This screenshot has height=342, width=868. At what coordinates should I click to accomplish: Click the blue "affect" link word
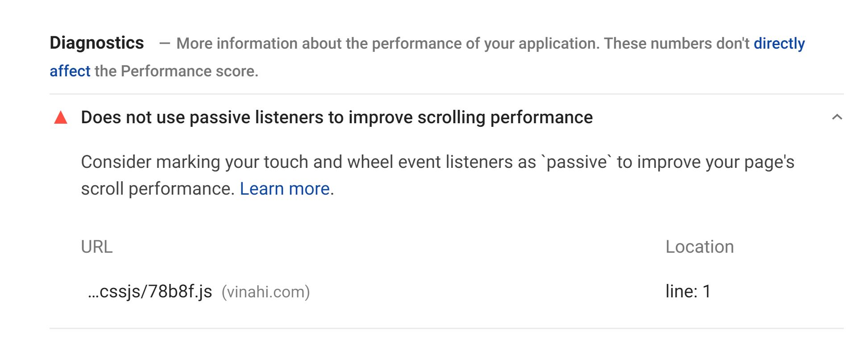point(70,71)
